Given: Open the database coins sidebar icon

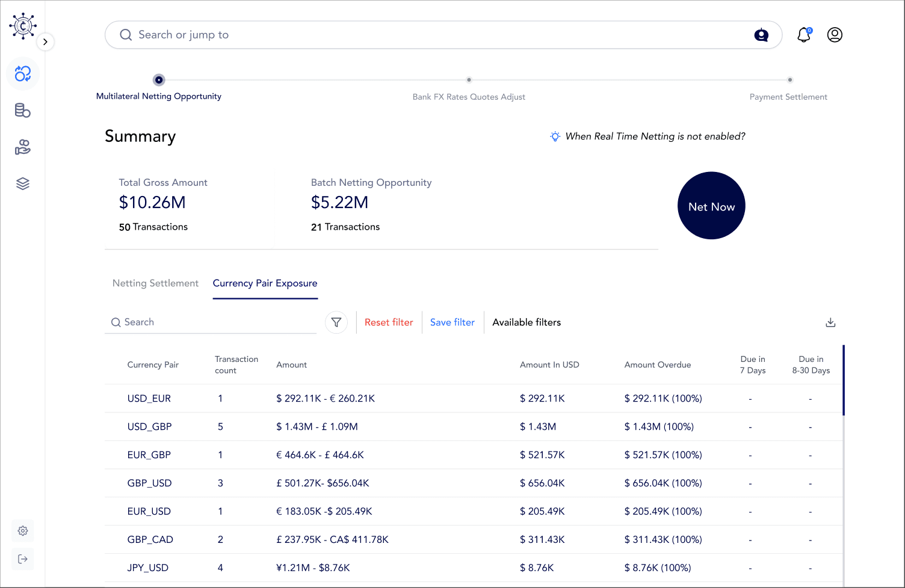Looking at the screenshot, I should tap(23, 111).
